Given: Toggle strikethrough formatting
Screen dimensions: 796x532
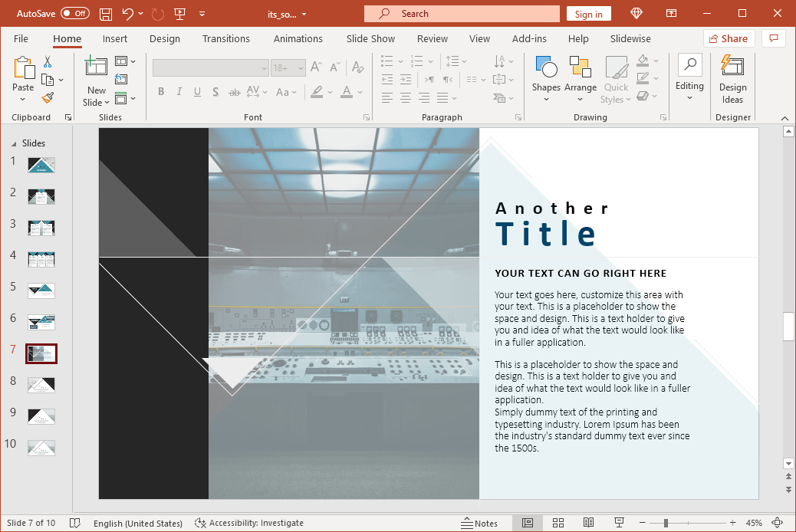Looking at the screenshot, I should 234,91.
